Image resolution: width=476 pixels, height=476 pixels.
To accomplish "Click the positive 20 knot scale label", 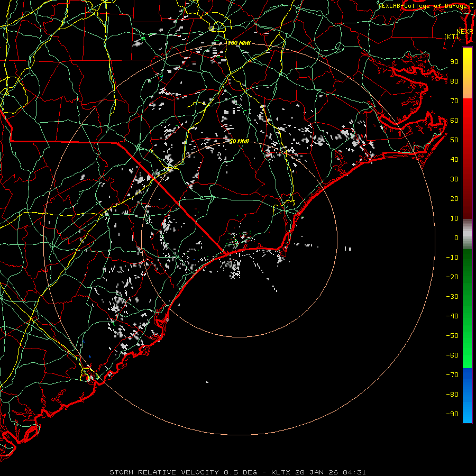I will (x=454, y=198).
